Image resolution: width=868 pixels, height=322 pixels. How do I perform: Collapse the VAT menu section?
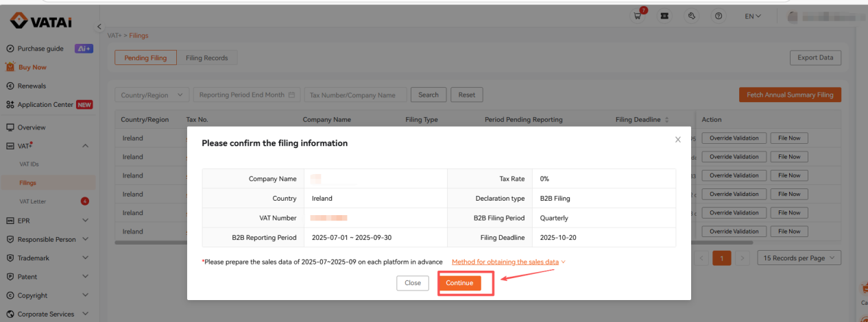pos(85,146)
